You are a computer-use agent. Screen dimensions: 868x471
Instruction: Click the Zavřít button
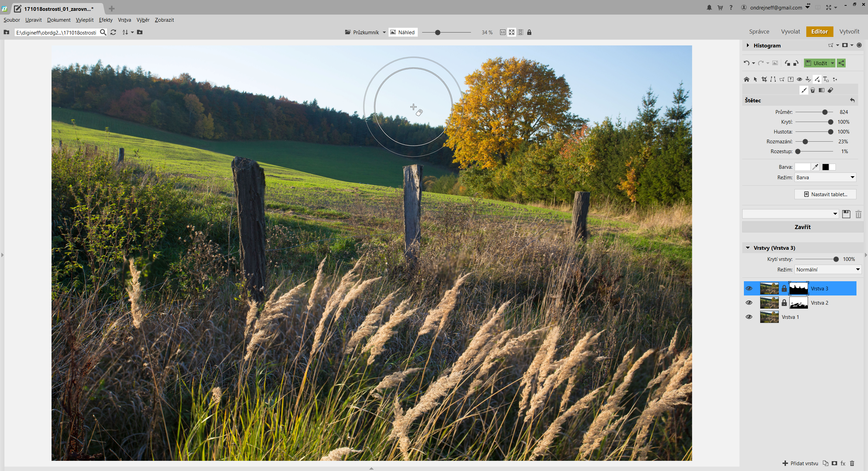coord(803,227)
